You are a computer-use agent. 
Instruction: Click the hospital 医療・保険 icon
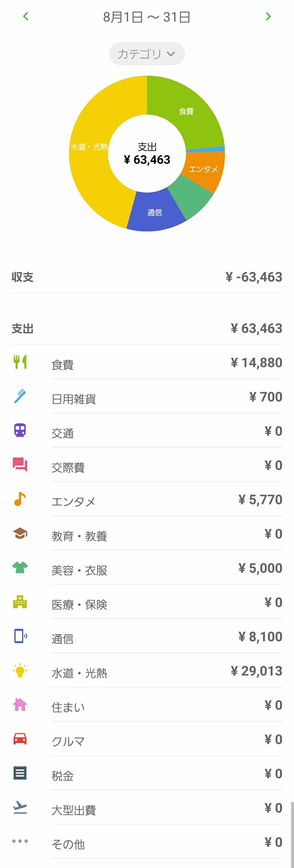pyautogui.click(x=20, y=602)
